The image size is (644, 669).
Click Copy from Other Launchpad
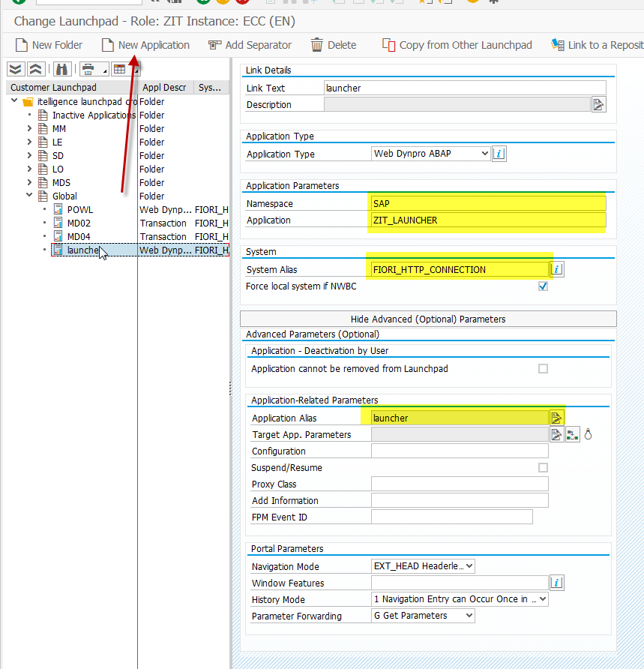(x=457, y=45)
